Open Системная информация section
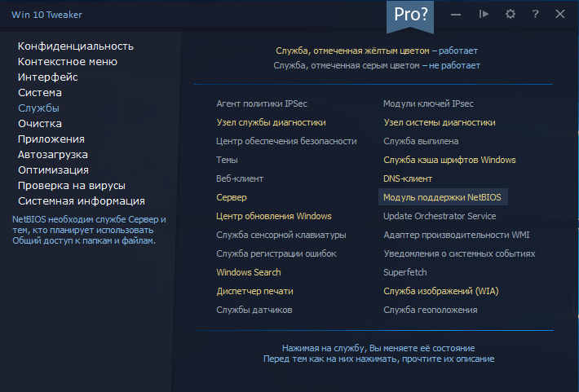Viewport: 579px width, 392px height. point(82,201)
